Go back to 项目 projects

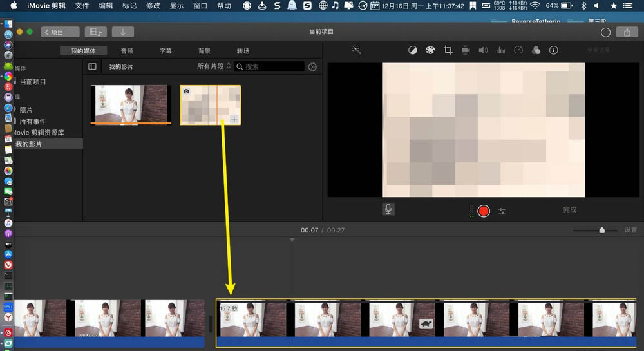pyautogui.click(x=60, y=32)
